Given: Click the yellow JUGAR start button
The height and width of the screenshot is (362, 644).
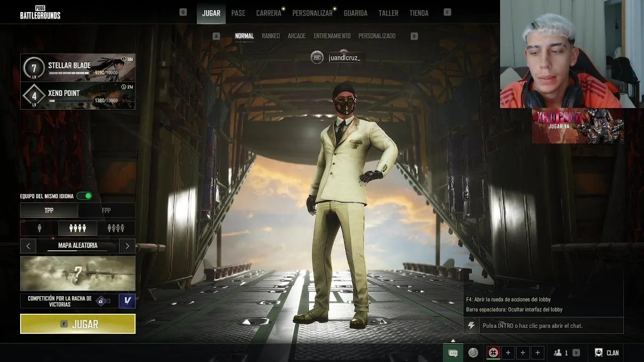Looking at the screenshot, I should 78,324.
